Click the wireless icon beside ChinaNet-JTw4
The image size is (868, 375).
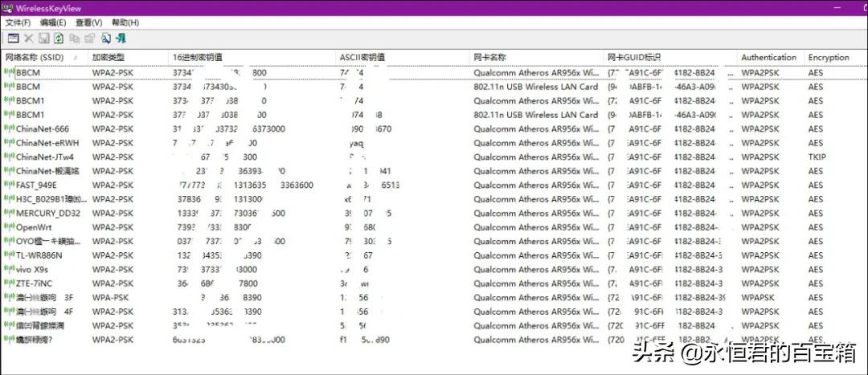pos(10,157)
